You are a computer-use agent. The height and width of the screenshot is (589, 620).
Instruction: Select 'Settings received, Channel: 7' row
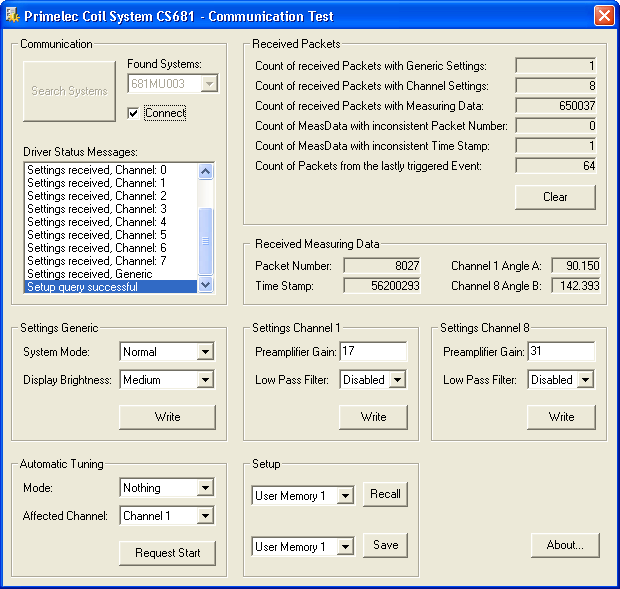(111, 261)
